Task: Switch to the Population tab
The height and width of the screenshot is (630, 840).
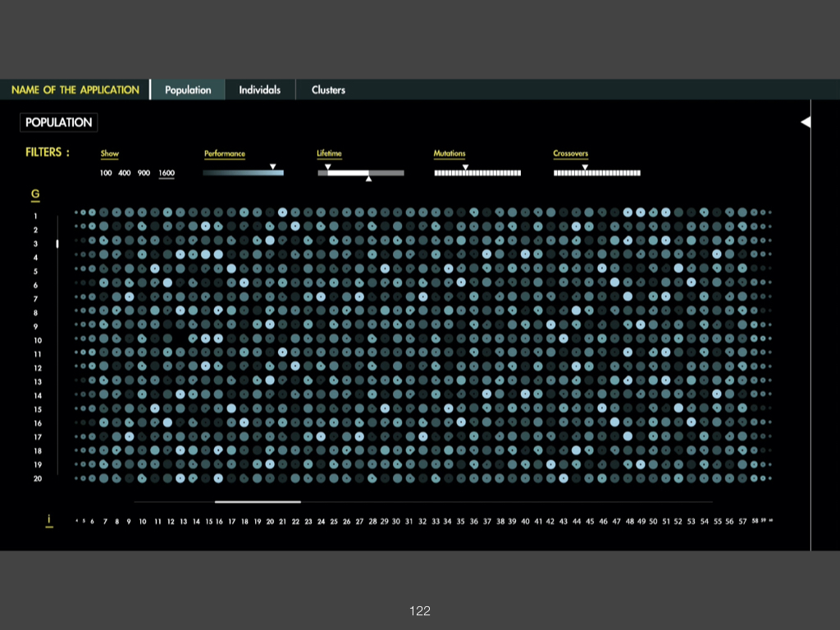Action: [188, 90]
